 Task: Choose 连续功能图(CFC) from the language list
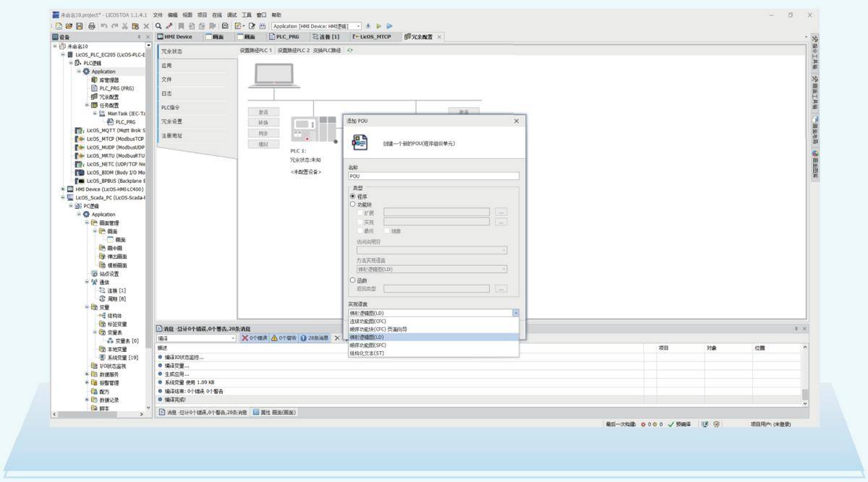pyautogui.click(x=367, y=321)
